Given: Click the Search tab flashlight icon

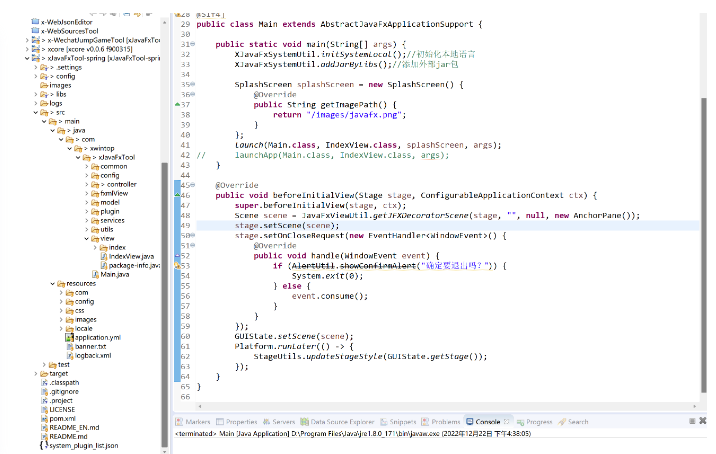Looking at the screenshot, I should tap(562, 422).
